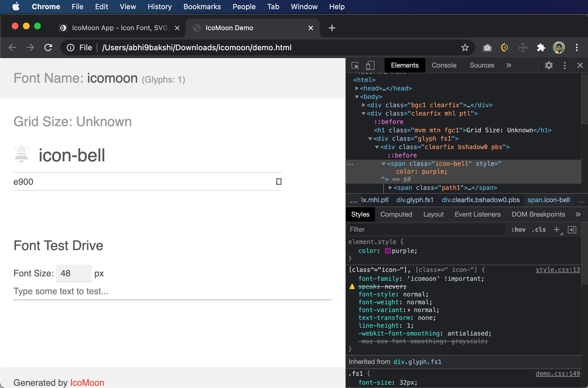This screenshot has width=588, height=388.
Task: View site information icon in address bar
Action: coord(71,48)
